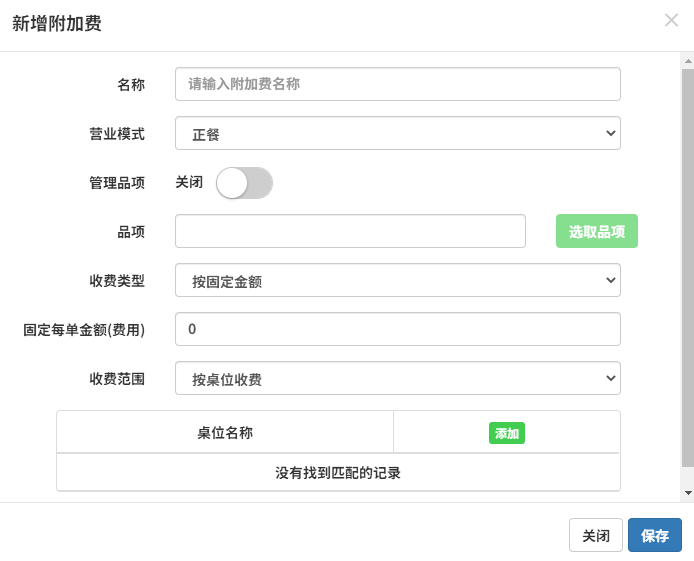Click the scrollbar down arrow

[687, 493]
